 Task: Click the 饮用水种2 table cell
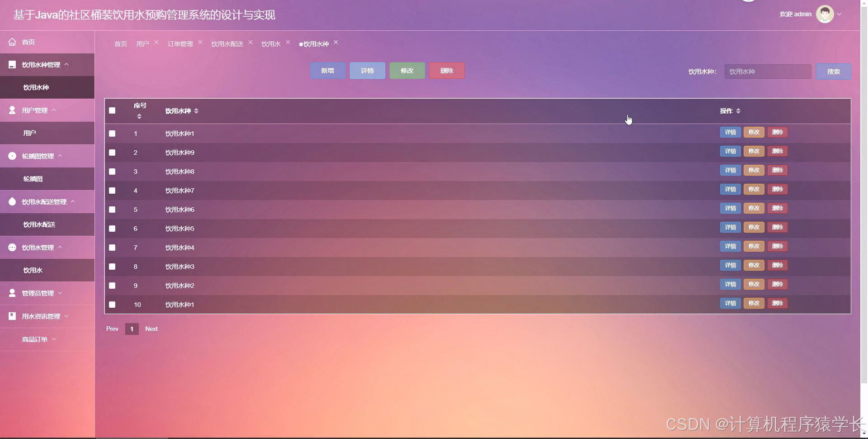(180, 286)
